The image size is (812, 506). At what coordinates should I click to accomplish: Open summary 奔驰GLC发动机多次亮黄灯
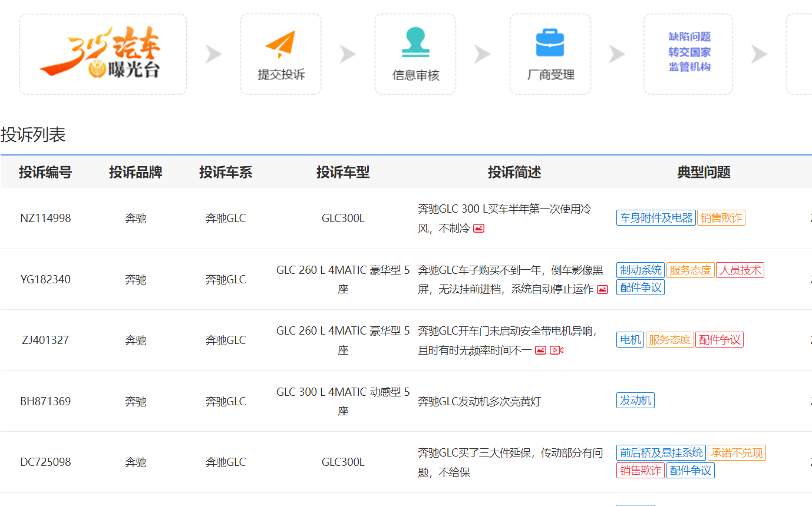point(479,402)
